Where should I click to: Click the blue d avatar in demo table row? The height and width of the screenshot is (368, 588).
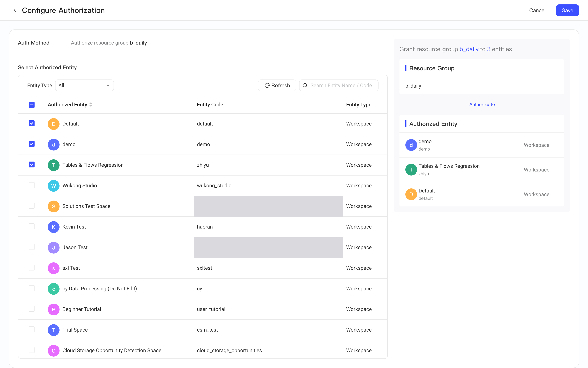[x=53, y=145]
